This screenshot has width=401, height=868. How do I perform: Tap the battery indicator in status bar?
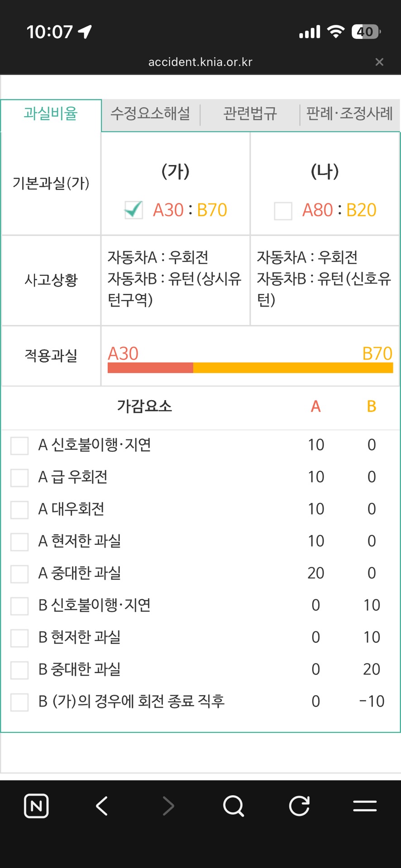click(x=366, y=32)
